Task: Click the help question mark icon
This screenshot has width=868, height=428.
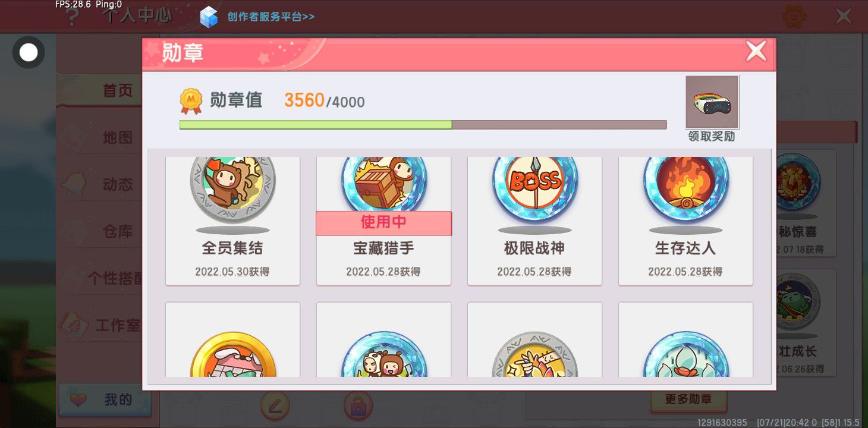Action: tap(71, 17)
